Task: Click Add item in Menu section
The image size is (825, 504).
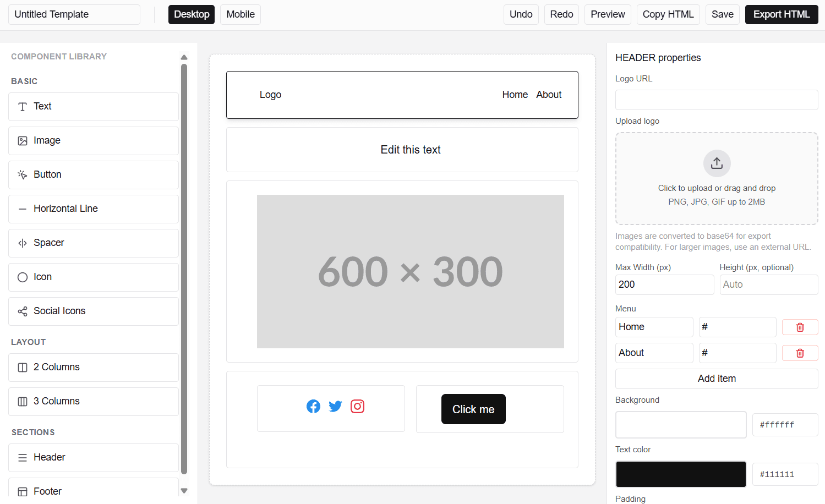Action: coord(716,379)
